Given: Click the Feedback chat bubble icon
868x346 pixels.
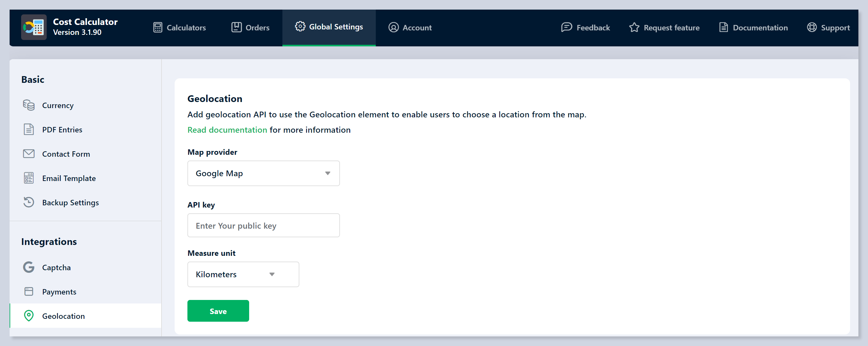Looking at the screenshot, I should tap(566, 27).
